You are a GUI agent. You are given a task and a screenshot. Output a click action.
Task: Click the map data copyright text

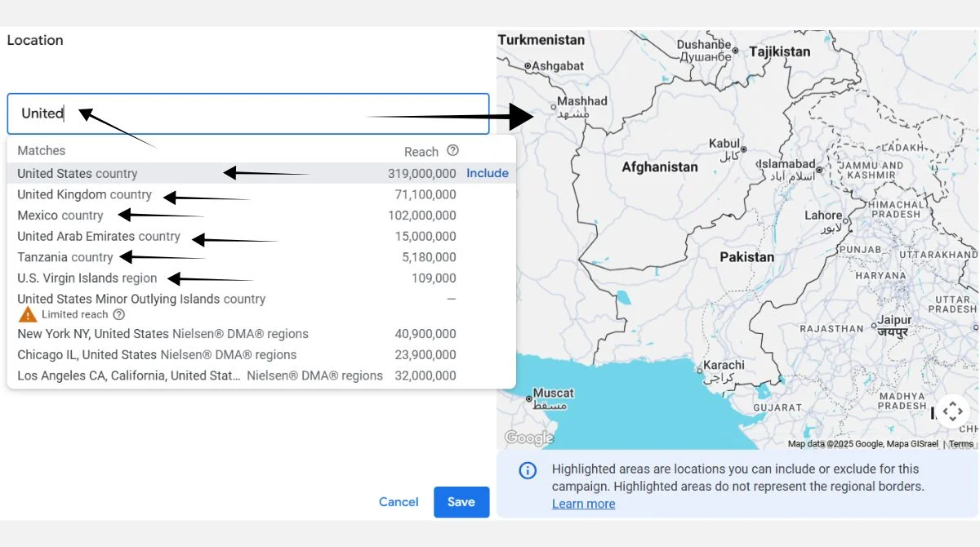(x=862, y=444)
